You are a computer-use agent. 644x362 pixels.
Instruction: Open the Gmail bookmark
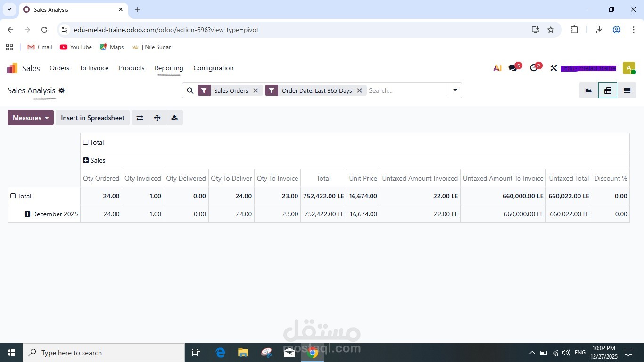40,47
